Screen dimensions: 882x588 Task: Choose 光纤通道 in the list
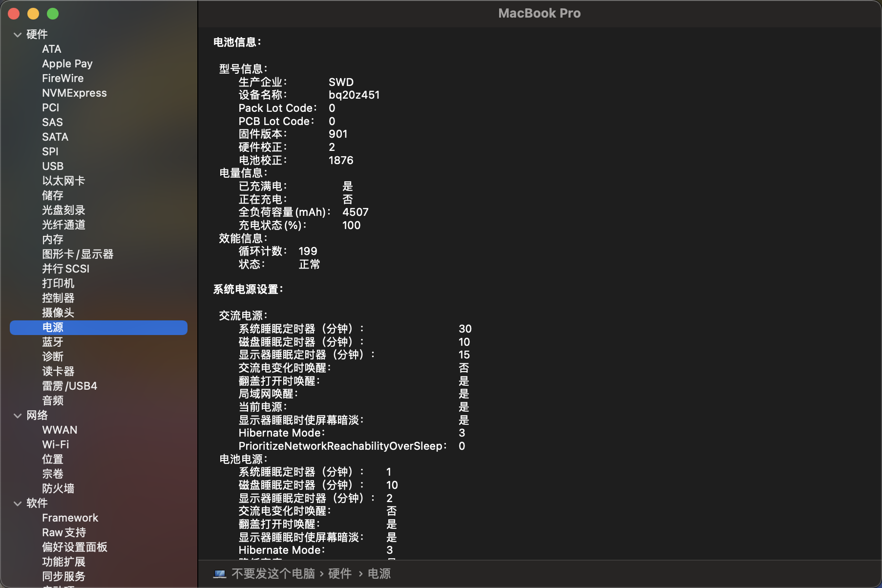click(63, 225)
